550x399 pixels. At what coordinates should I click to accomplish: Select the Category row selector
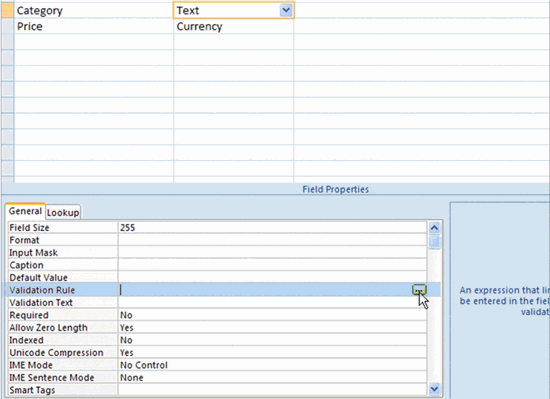click(x=7, y=11)
